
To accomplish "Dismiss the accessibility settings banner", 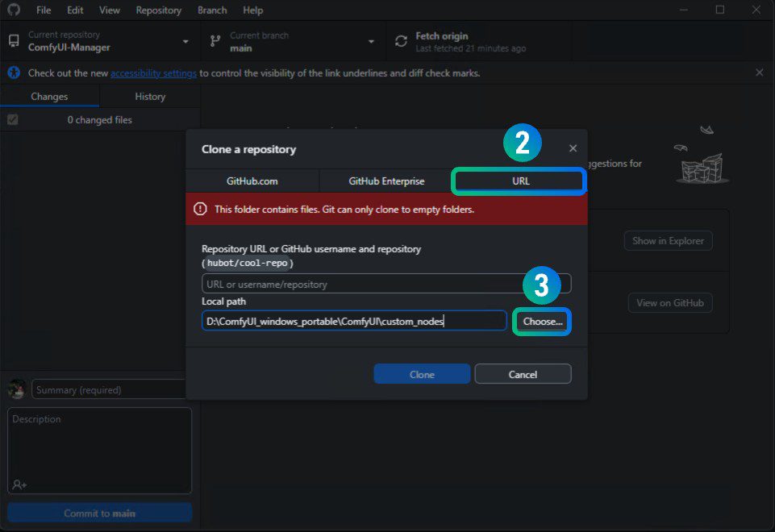I will point(759,73).
